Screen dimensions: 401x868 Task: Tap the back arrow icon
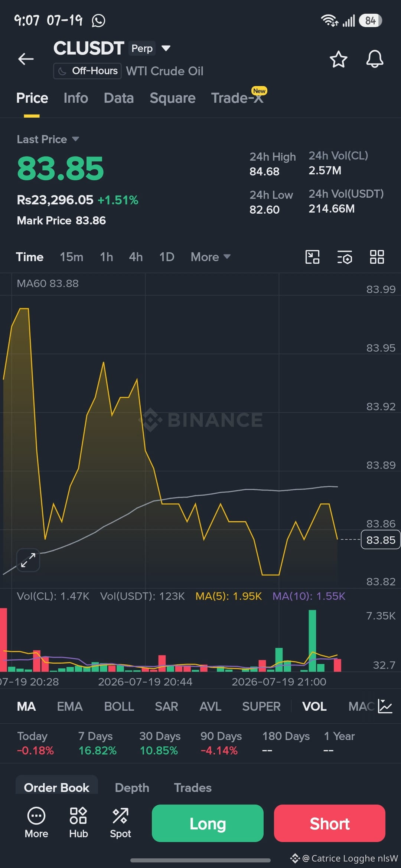point(26,59)
